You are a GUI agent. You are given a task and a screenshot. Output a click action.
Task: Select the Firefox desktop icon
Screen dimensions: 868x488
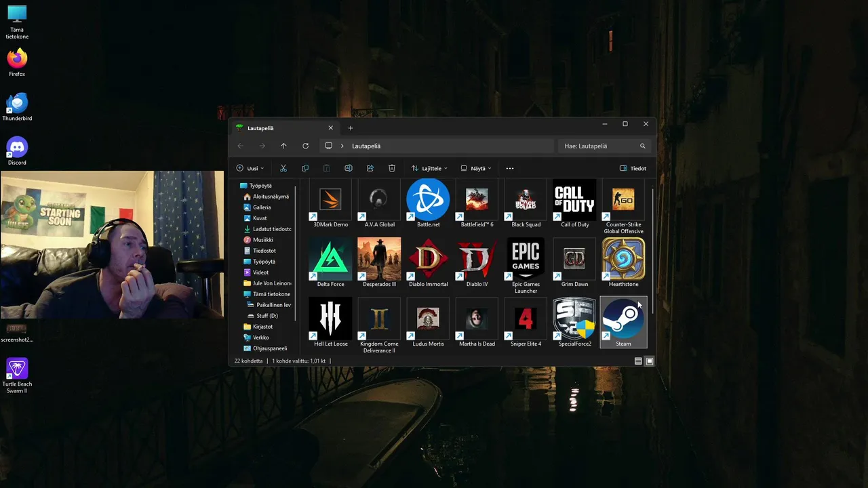click(17, 62)
